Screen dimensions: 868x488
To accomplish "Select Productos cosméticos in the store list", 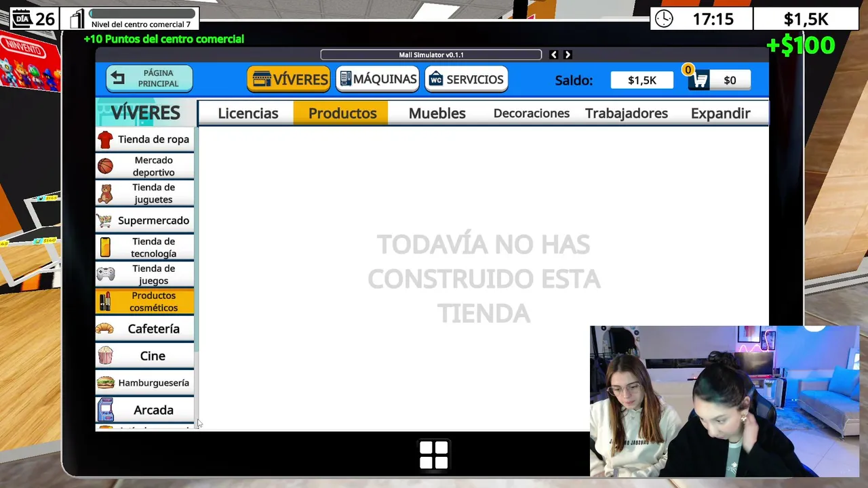I will click(144, 302).
